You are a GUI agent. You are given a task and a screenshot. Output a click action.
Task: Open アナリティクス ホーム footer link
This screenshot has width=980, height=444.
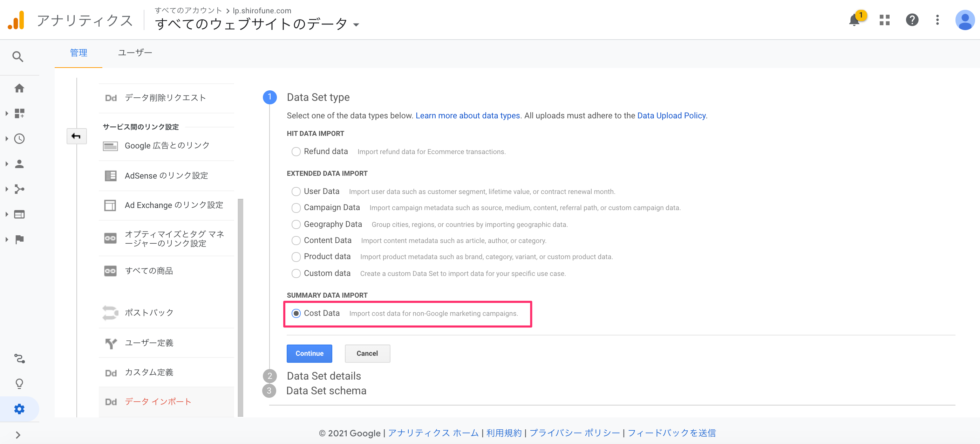point(433,433)
